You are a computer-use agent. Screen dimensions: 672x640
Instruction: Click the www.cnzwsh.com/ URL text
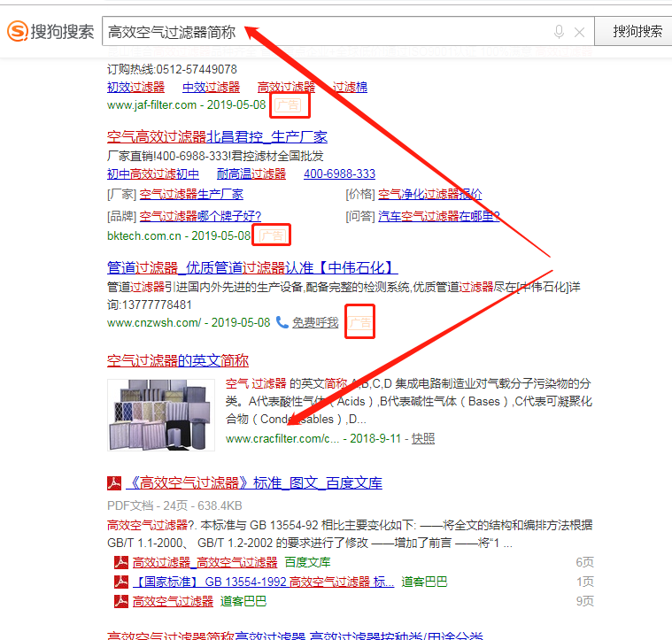[x=154, y=322]
